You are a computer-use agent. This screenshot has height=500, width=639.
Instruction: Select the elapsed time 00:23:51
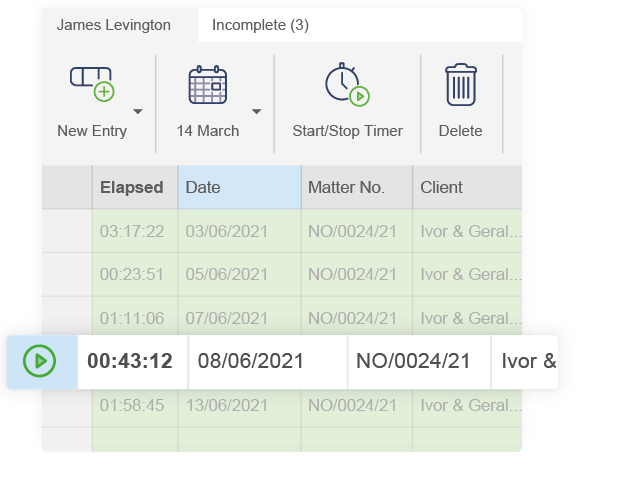(132, 275)
